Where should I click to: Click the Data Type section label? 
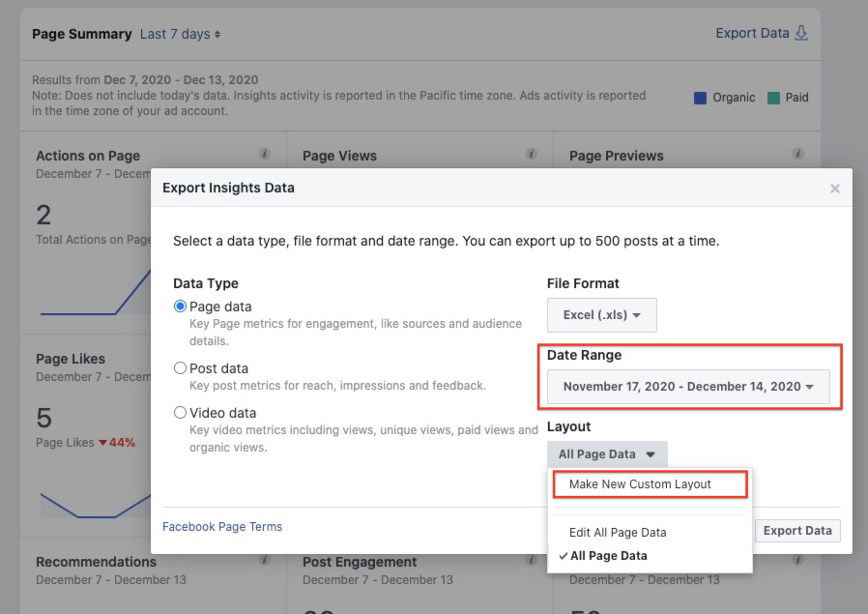pos(205,283)
